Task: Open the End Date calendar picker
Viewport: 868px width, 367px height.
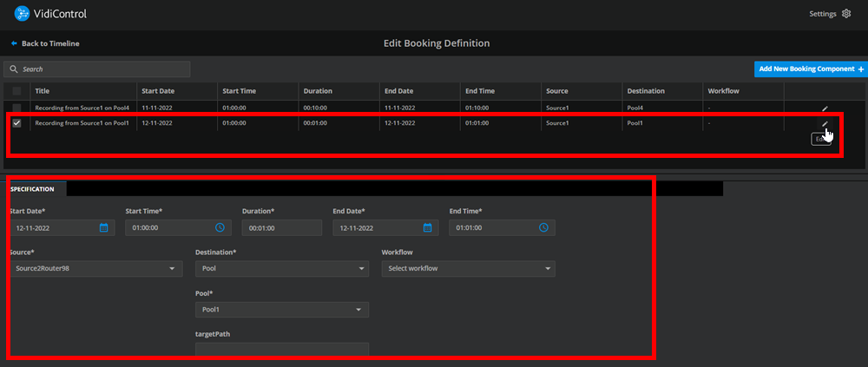Action: (x=427, y=227)
